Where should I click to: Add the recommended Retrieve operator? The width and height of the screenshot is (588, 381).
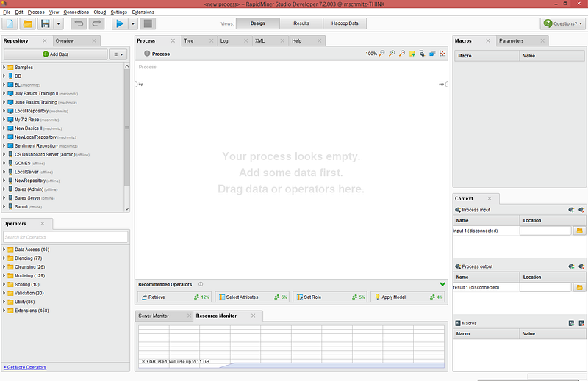coord(175,297)
